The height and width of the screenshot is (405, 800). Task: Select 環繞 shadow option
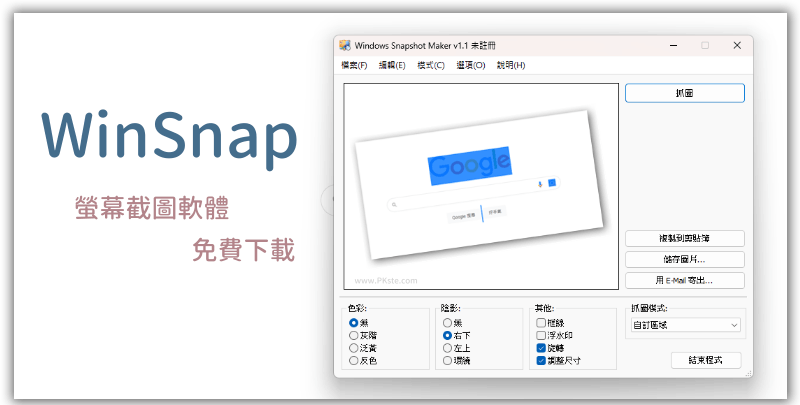click(x=457, y=361)
